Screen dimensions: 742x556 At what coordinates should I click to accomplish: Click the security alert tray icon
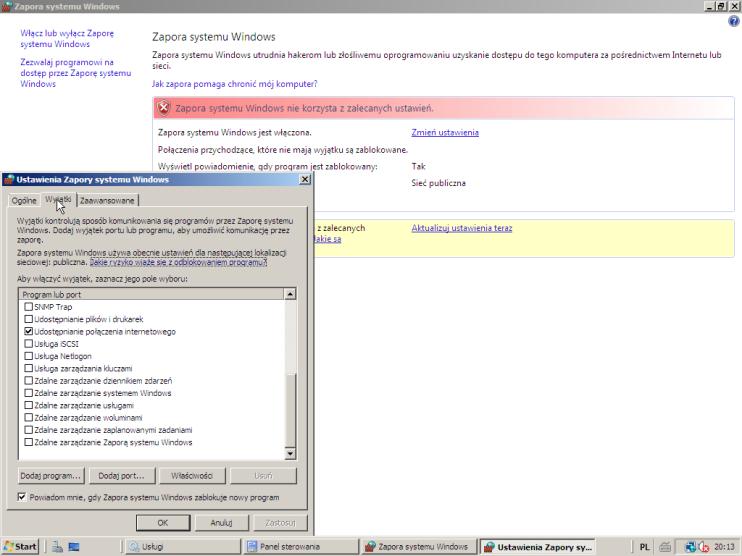pyautogui.click(x=704, y=547)
